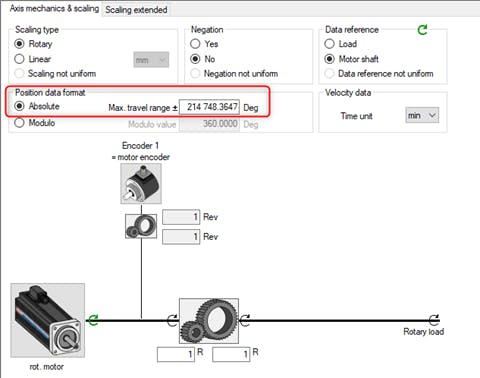The width and height of the screenshot is (480, 378).
Task: Click green rotation arrow beside Data reference
Action: pyautogui.click(x=422, y=30)
